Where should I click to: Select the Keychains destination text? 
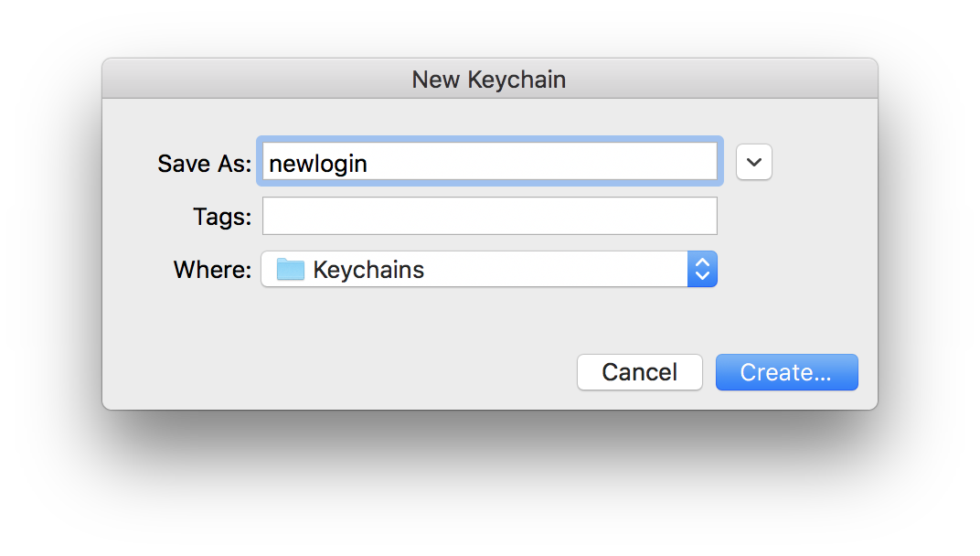point(368,270)
